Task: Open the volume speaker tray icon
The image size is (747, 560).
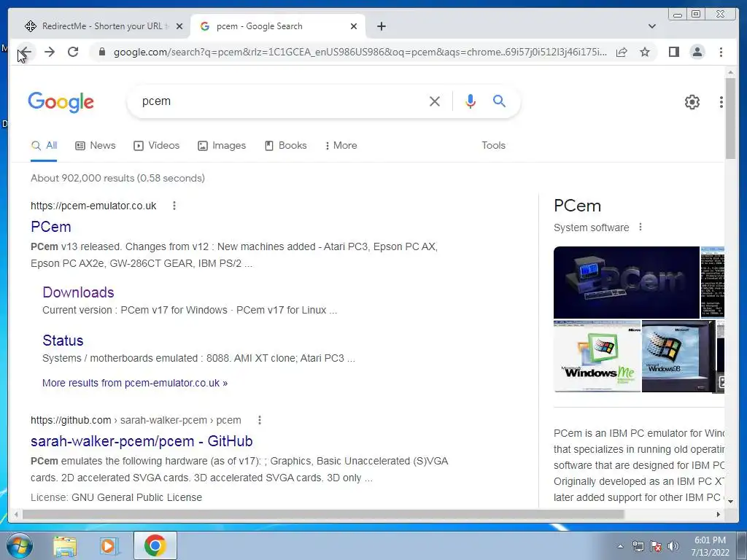Action: pos(673,546)
